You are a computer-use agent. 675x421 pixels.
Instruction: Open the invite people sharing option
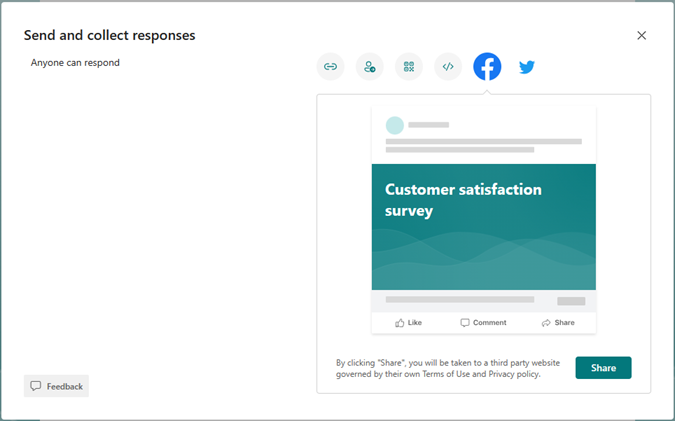(369, 67)
